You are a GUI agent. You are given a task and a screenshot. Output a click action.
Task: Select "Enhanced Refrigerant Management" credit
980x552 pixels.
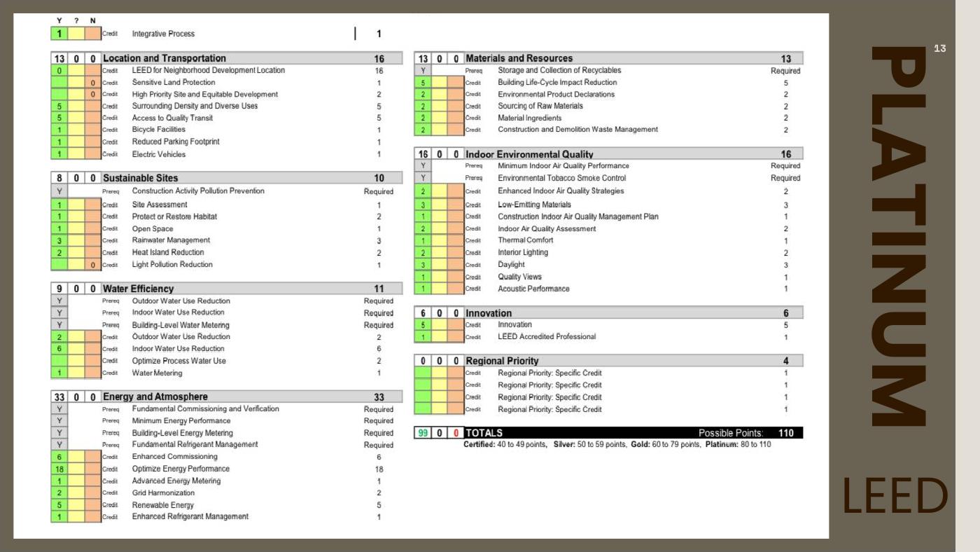pyautogui.click(x=190, y=517)
